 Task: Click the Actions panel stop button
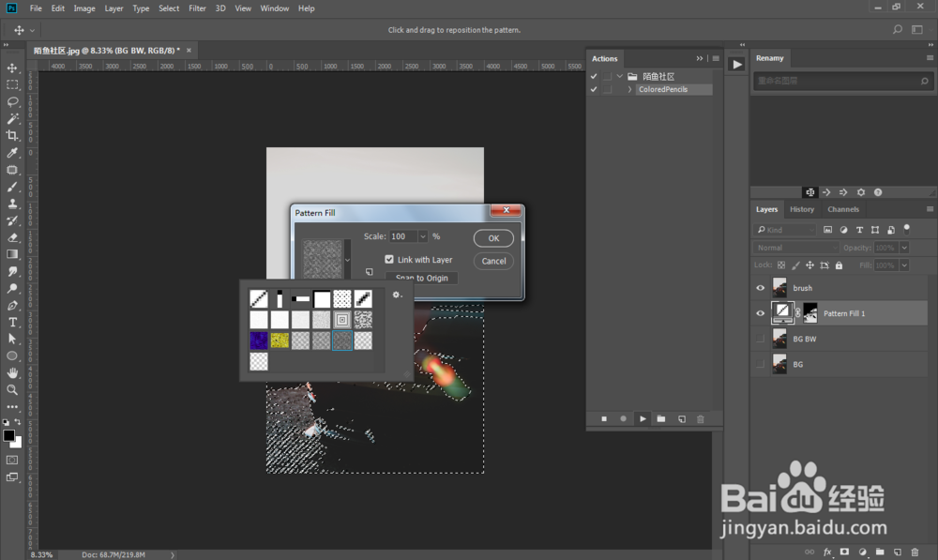[603, 418]
